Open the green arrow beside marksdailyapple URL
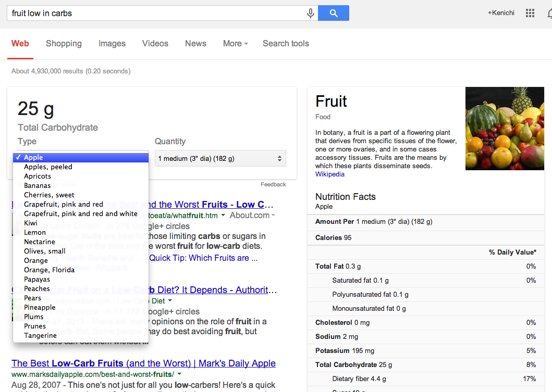Image resolution: width=552 pixels, height=392 pixels. (179, 374)
